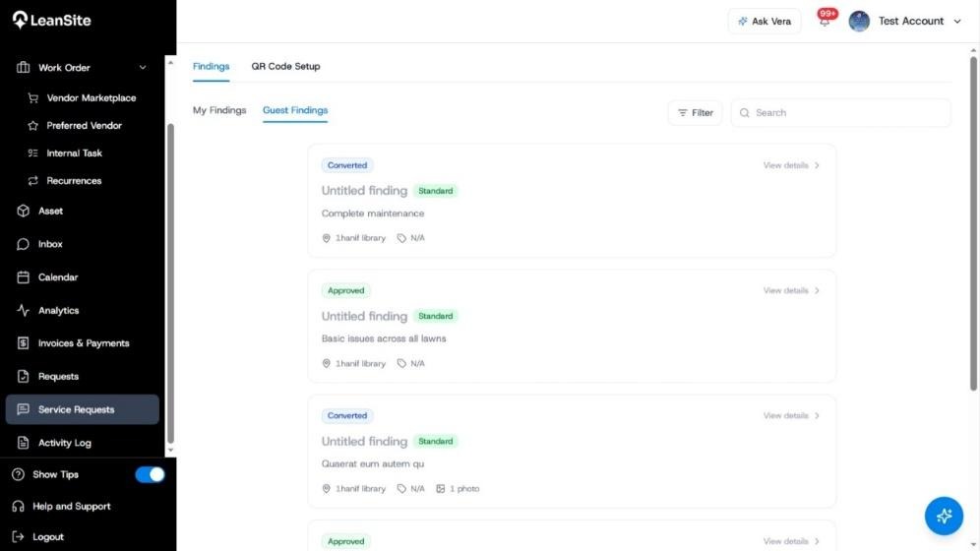Click the Help and Support headset icon

click(18, 506)
